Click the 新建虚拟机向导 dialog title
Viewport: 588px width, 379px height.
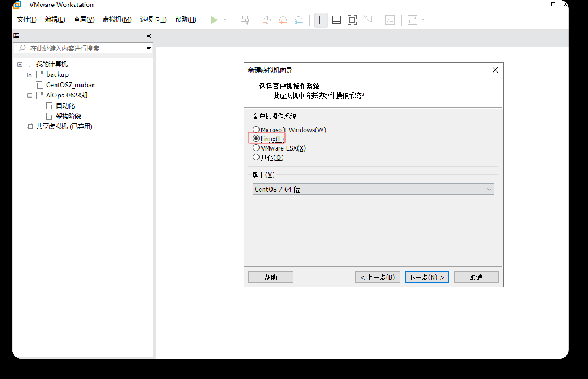tap(270, 70)
